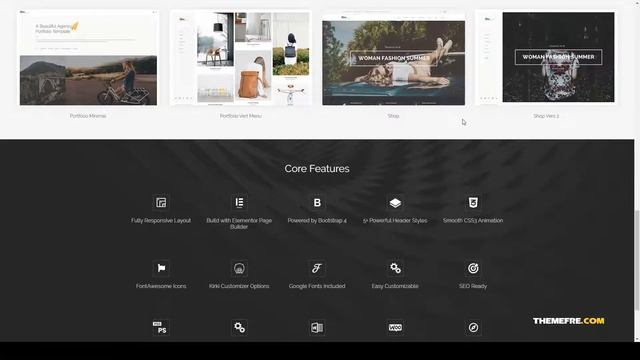Click the 'Shop Vers 2' caption link
The image size is (640, 360).
tap(546, 116)
